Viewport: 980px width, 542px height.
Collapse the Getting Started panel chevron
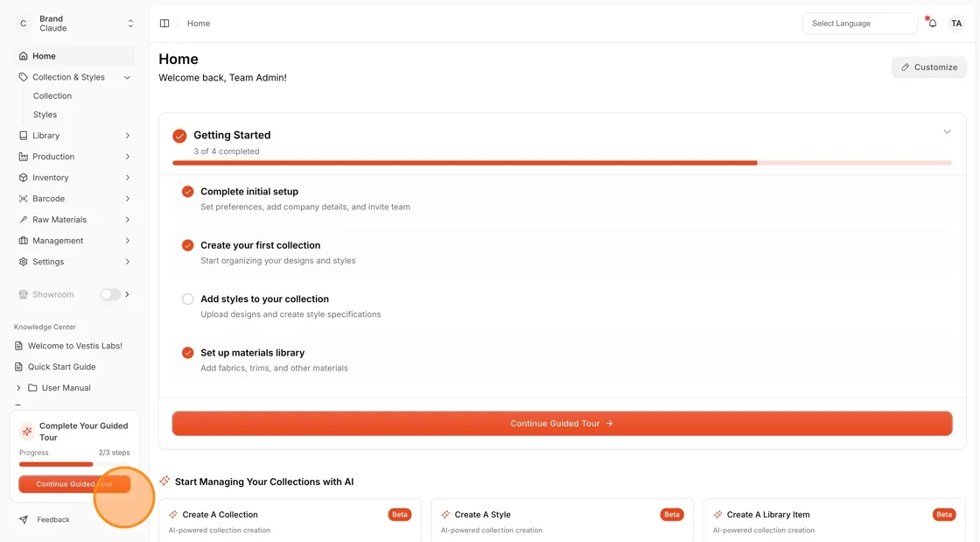coord(947,131)
